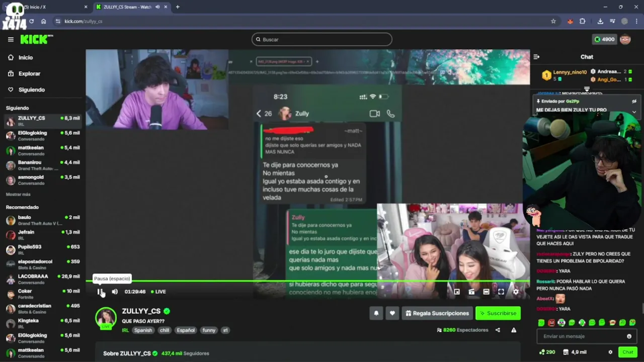Viewport: 644px width, 362px height.
Task: Open Lennyy_nino10 top gifter entry
Action: (x=565, y=75)
